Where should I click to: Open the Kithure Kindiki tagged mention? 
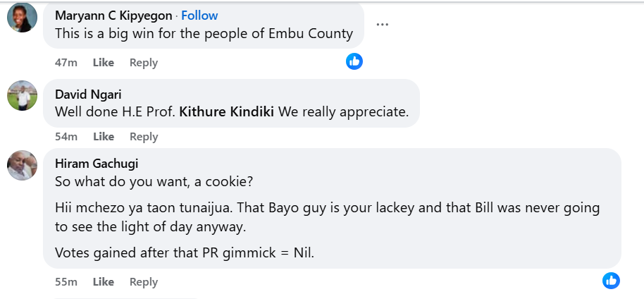tap(228, 111)
